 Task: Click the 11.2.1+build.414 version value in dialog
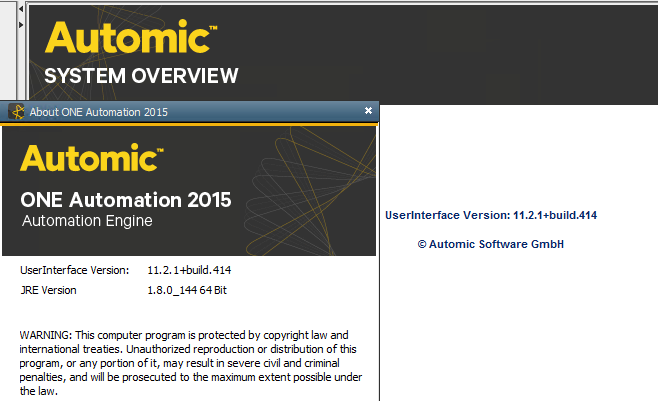click(189, 270)
